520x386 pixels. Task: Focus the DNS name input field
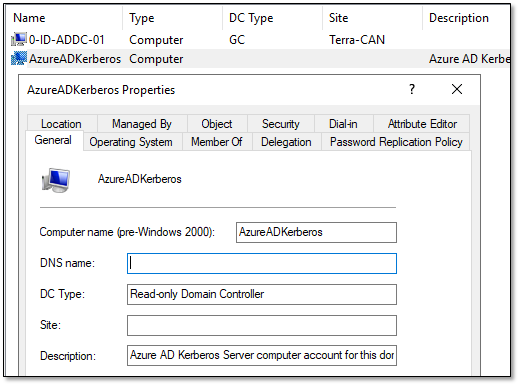coord(262,263)
